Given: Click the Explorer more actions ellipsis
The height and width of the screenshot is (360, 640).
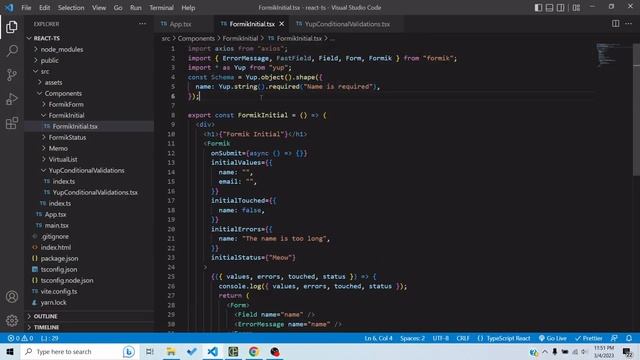Looking at the screenshot, I should (142, 24).
